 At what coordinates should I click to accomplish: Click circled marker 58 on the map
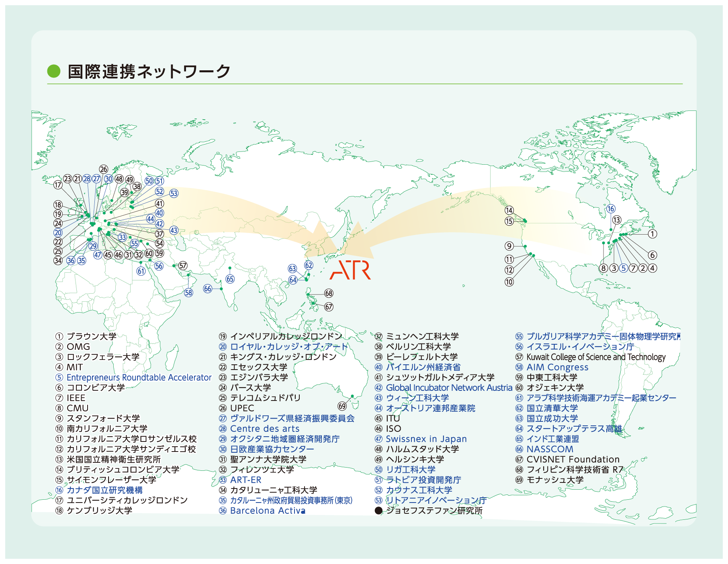click(188, 292)
